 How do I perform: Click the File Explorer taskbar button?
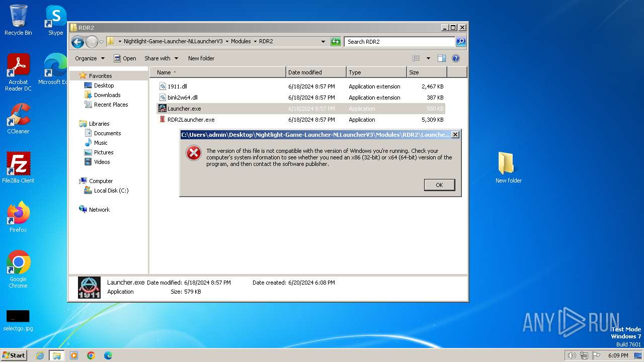click(x=57, y=355)
